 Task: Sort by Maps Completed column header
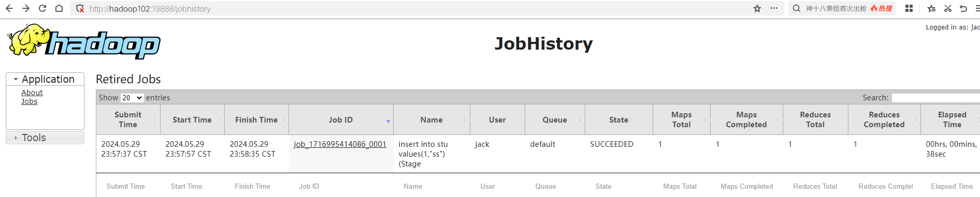[x=746, y=119]
